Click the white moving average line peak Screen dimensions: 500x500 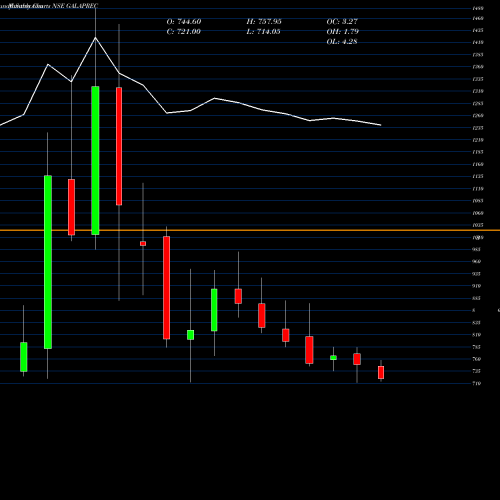pos(95,38)
